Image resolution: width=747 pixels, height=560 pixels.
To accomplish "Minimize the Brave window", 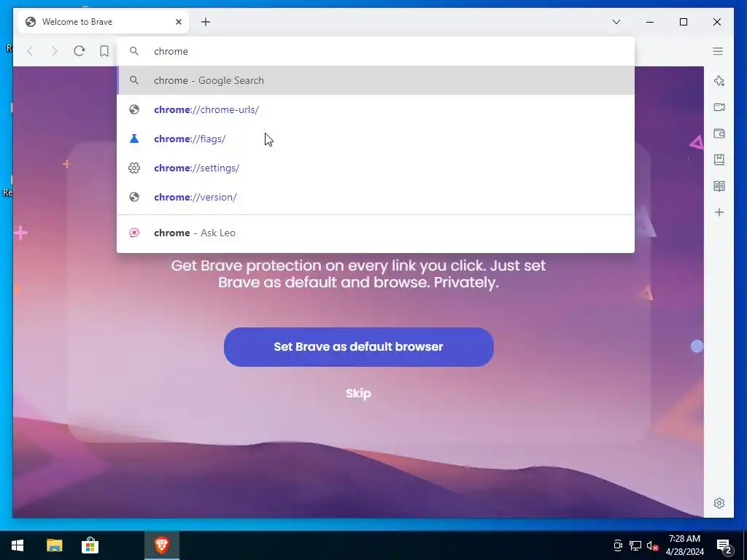I will [650, 22].
